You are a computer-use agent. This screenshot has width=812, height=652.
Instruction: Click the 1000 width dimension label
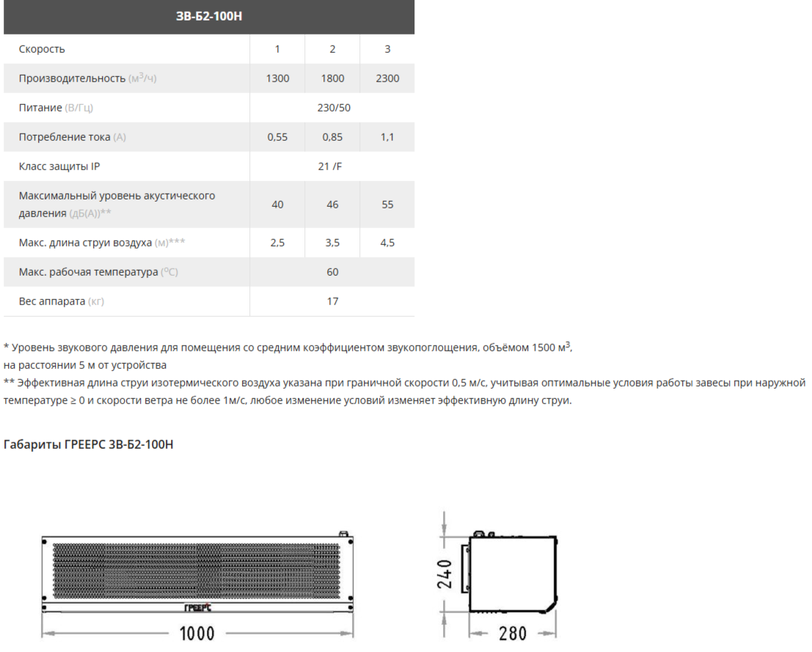tap(197, 634)
